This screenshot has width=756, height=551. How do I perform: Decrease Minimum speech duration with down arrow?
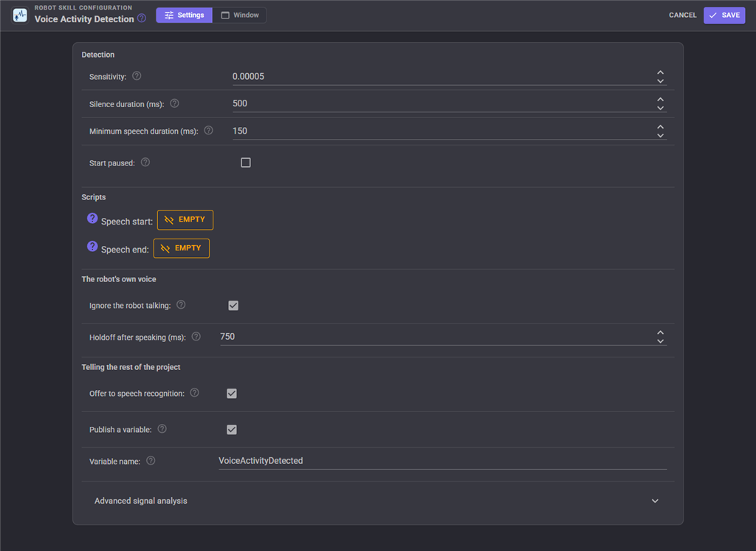coord(661,136)
